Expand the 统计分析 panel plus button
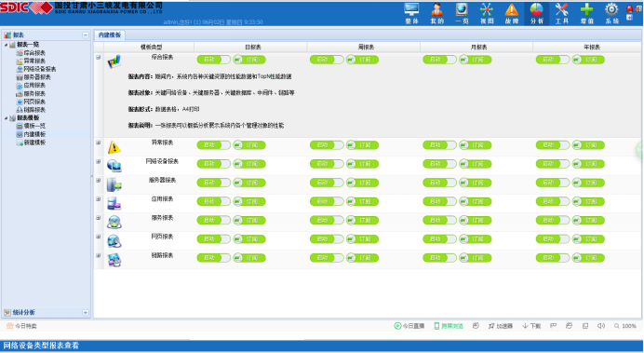 pyautogui.click(x=86, y=313)
